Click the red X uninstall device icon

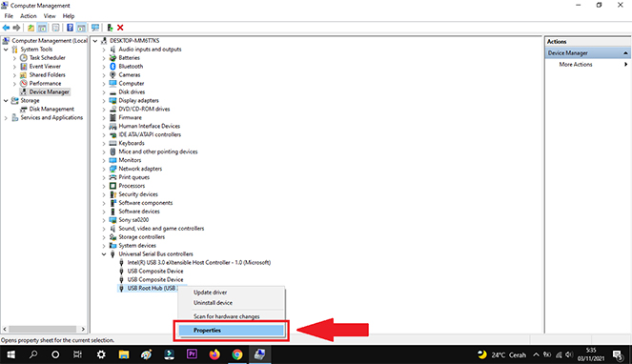point(120,28)
